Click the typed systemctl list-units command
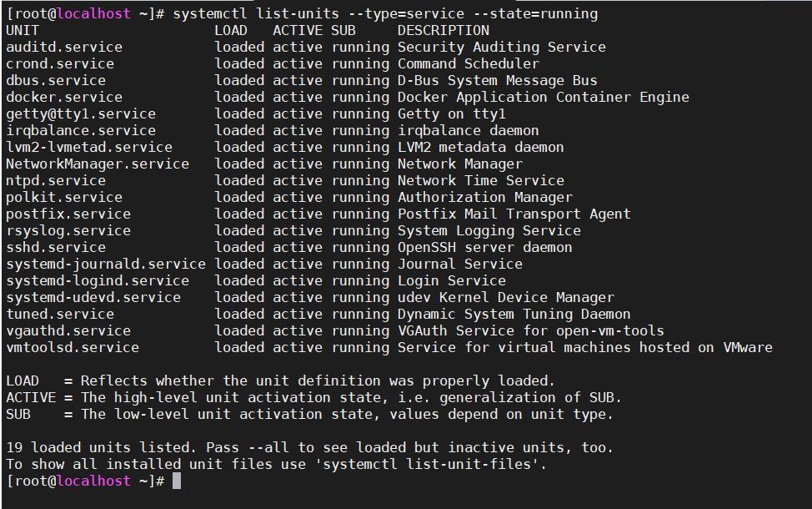 click(385, 13)
